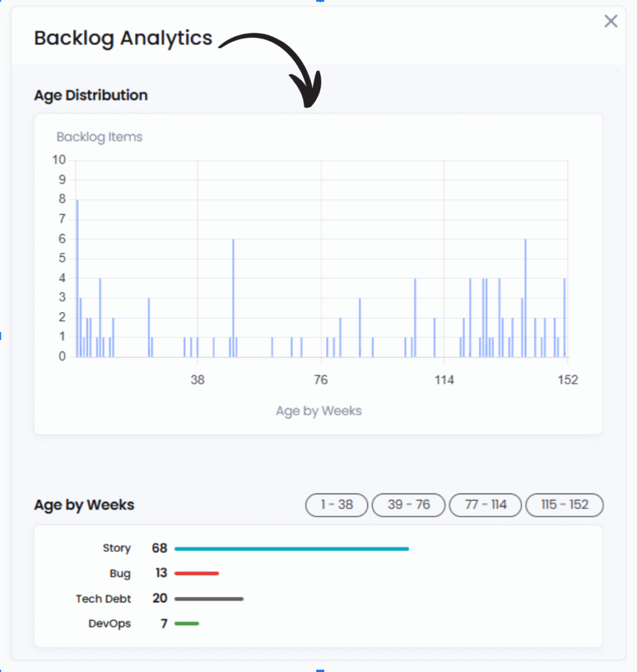Click the DevOps row label

[x=110, y=623]
